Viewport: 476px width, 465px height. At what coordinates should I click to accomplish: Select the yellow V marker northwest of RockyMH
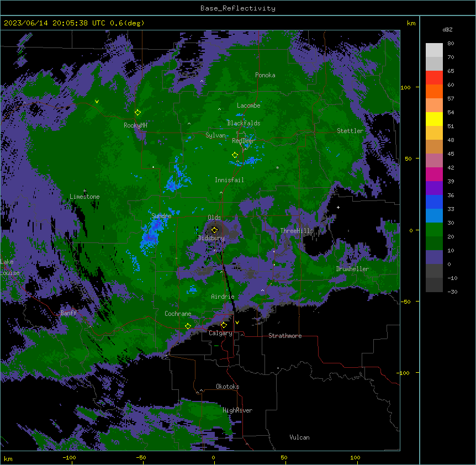(97, 102)
